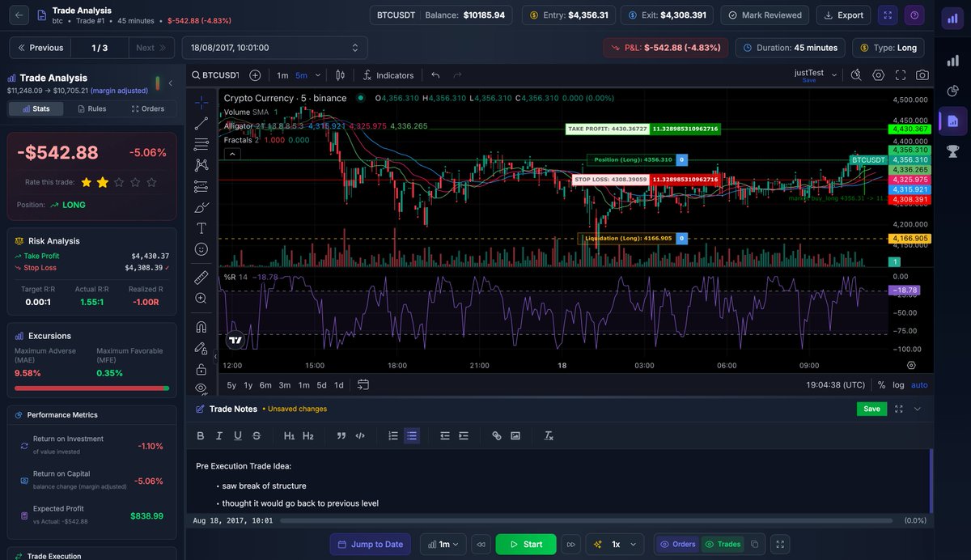971x560 pixels.
Task: Select the crosshair cursor tool
Action: click(x=201, y=102)
